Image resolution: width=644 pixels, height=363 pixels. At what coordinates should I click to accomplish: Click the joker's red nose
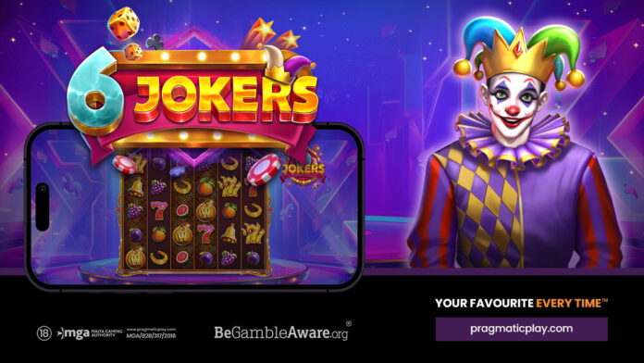point(513,109)
